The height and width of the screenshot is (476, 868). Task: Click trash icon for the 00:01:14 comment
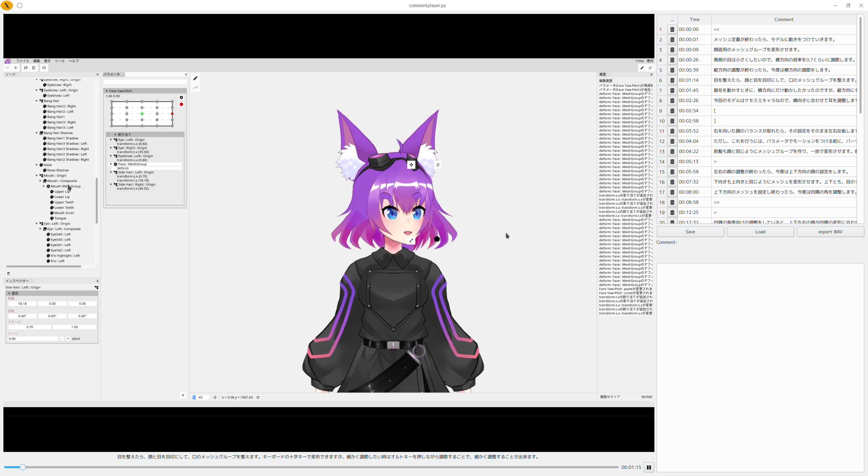click(x=672, y=80)
